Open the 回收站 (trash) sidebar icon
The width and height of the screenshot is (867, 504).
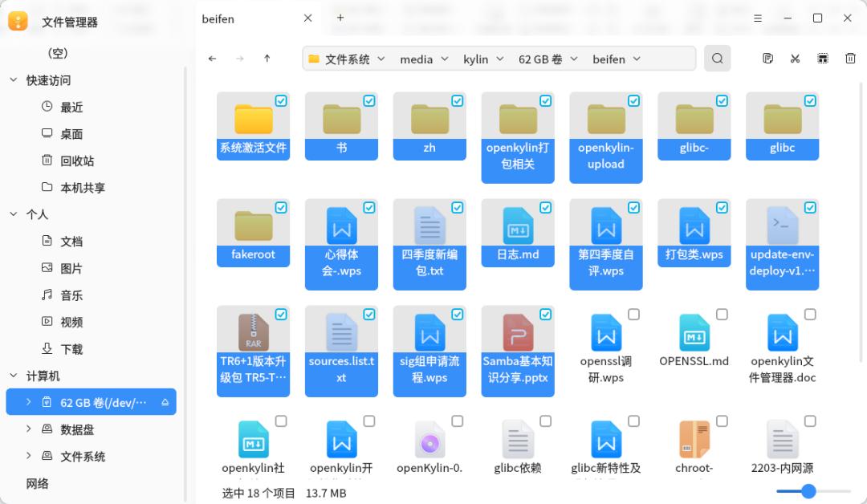coord(48,161)
